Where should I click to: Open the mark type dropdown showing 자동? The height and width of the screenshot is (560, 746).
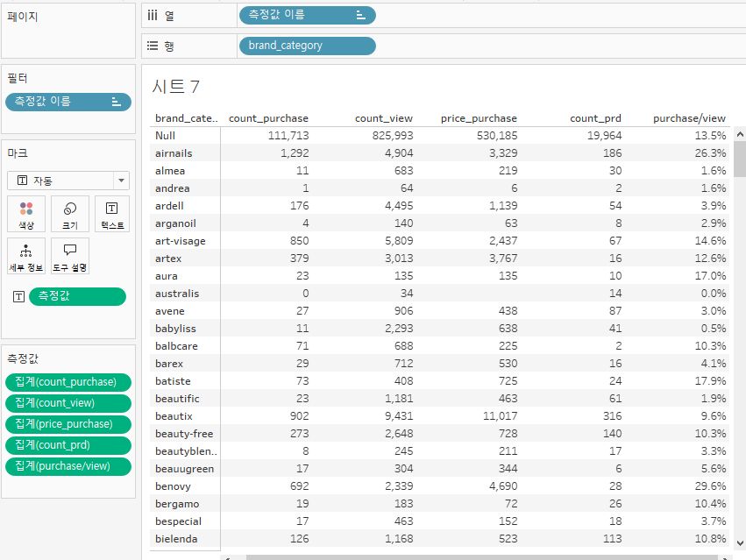68,181
